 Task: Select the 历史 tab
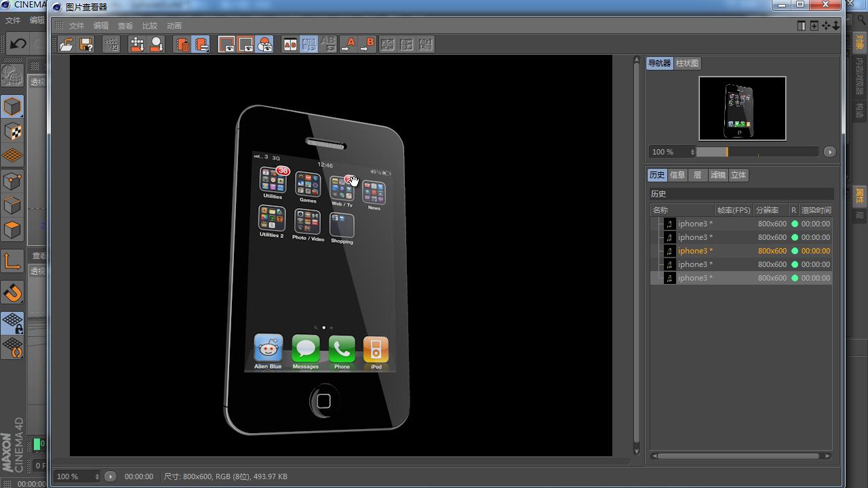click(x=658, y=175)
